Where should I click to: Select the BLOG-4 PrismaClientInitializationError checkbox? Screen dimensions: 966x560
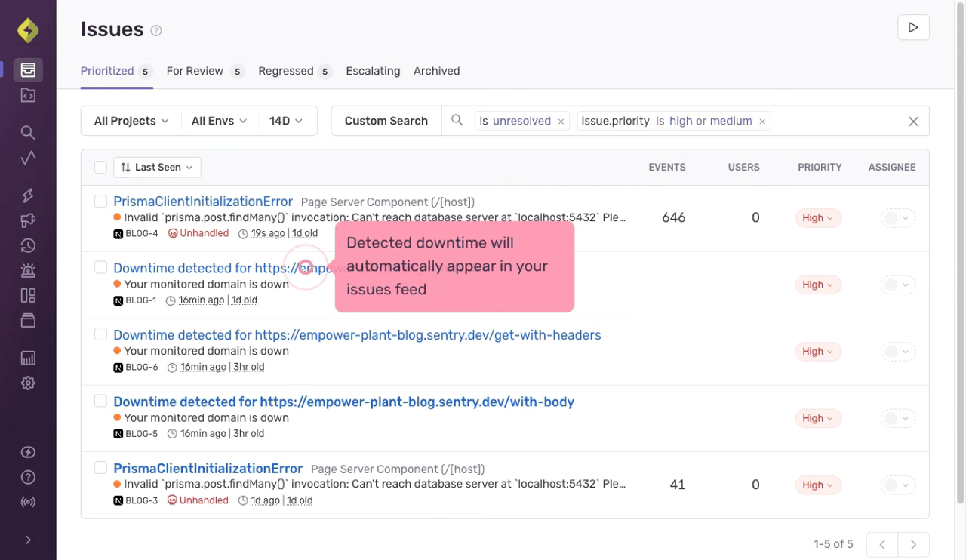pyautogui.click(x=100, y=201)
